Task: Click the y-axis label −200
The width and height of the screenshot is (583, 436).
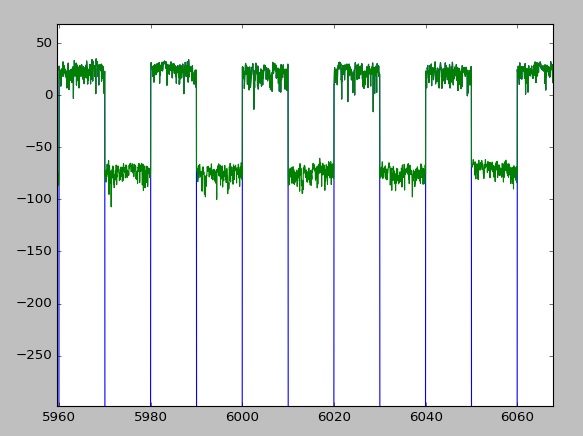Action: pyautogui.click(x=35, y=304)
